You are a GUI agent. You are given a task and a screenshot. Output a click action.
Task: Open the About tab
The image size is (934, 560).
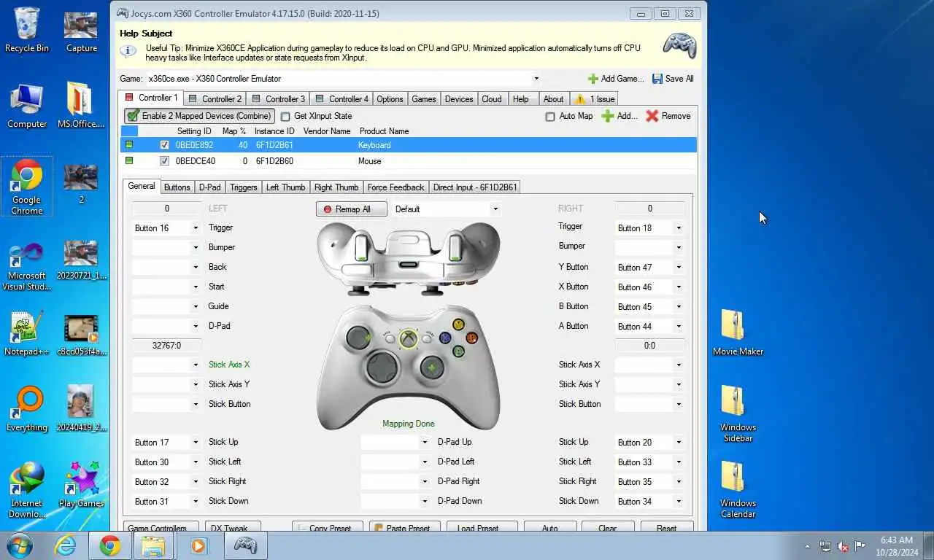553,99
